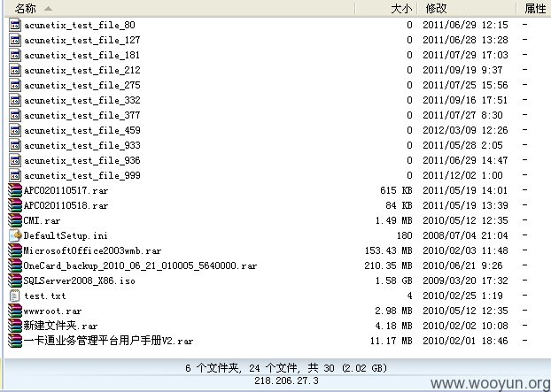Click the APC020110517.rar archive icon
The height and width of the screenshot is (392, 551).
click(15, 190)
